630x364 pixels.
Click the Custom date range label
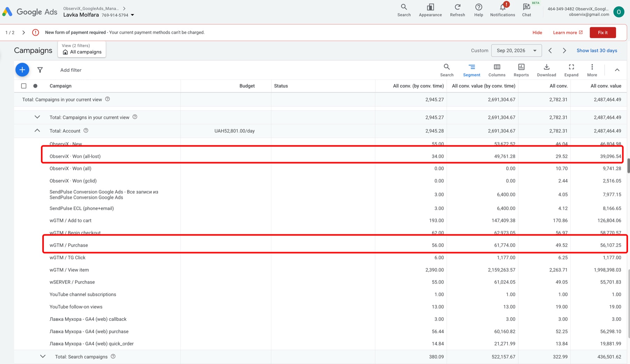pos(479,50)
